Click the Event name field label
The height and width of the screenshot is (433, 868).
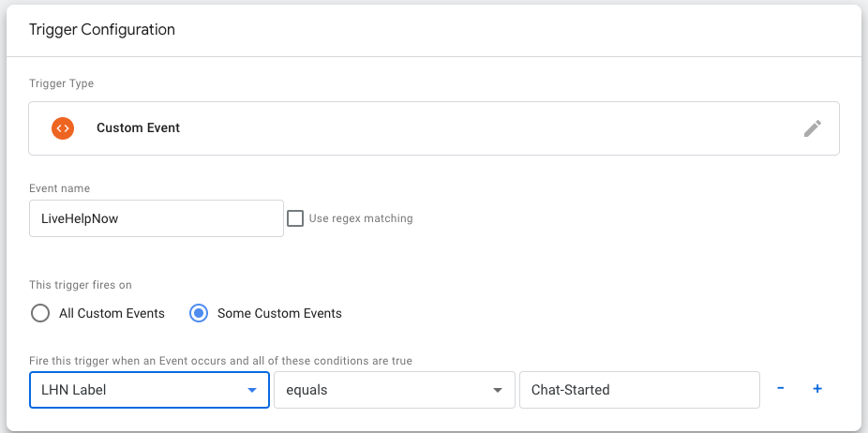pyautogui.click(x=59, y=188)
